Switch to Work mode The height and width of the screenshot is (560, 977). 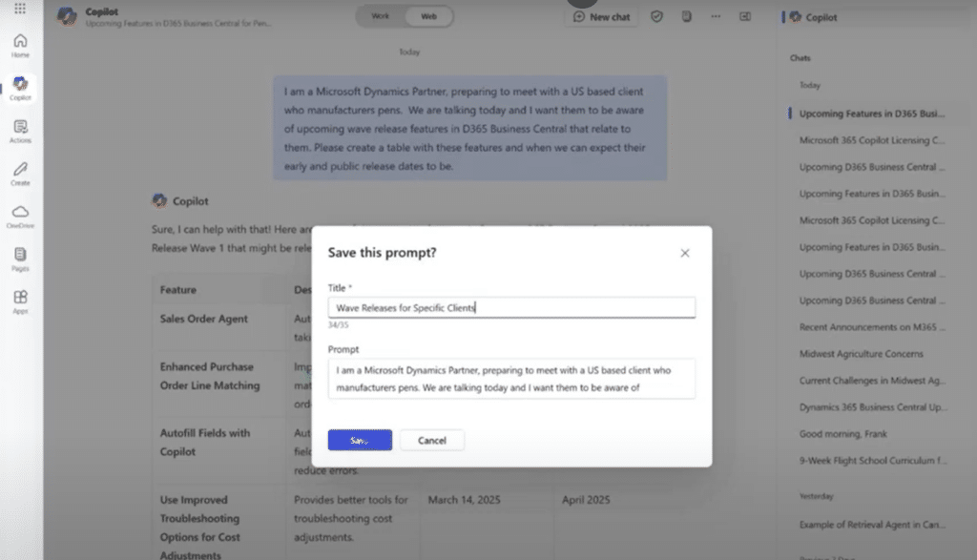click(x=380, y=16)
